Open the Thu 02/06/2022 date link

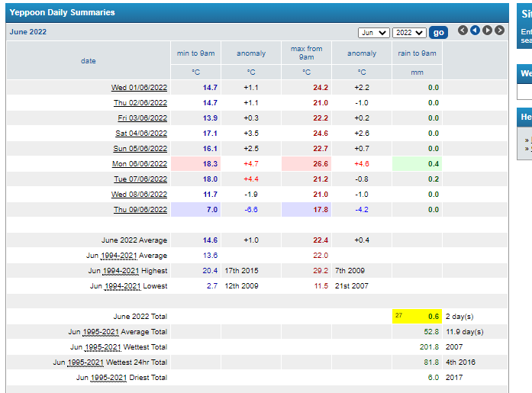pos(140,103)
